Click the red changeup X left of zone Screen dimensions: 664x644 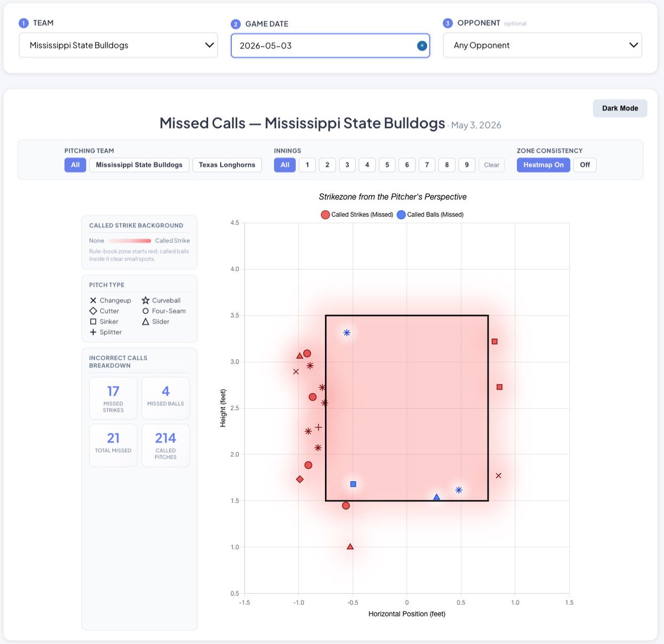(x=296, y=372)
